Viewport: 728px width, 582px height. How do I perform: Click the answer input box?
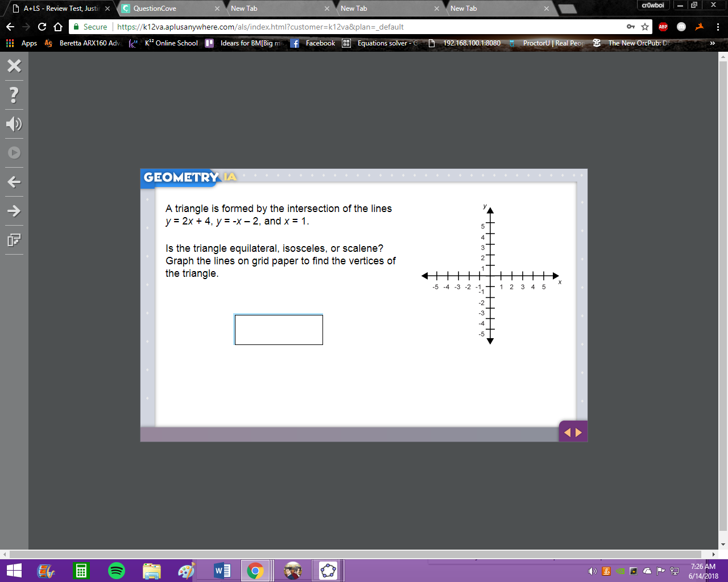point(279,330)
